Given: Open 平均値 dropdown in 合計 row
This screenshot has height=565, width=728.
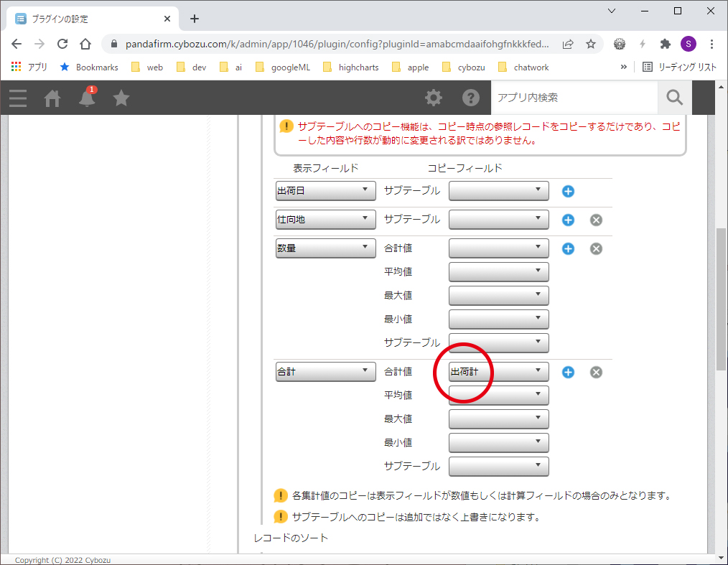Looking at the screenshot, I should coord(499,396).
